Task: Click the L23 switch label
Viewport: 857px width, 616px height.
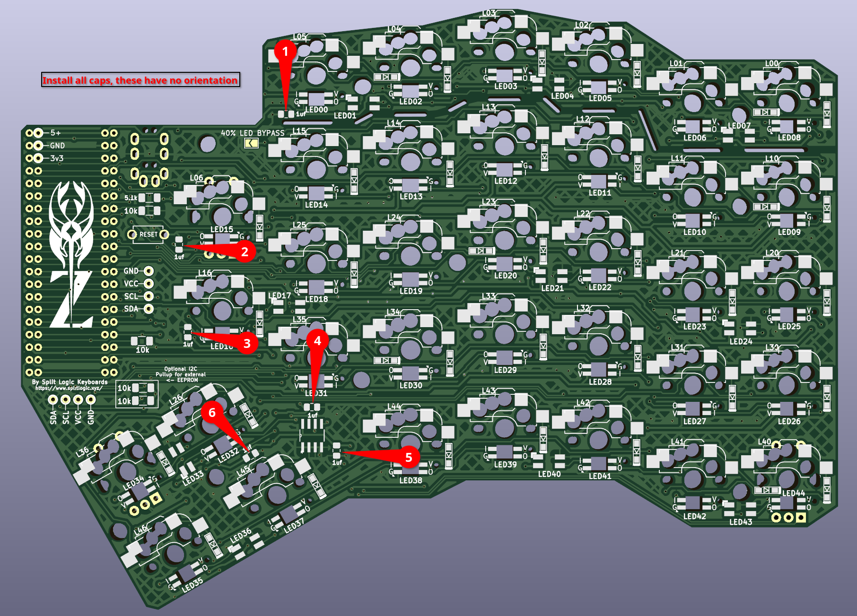Action: [x=489, y=202]
